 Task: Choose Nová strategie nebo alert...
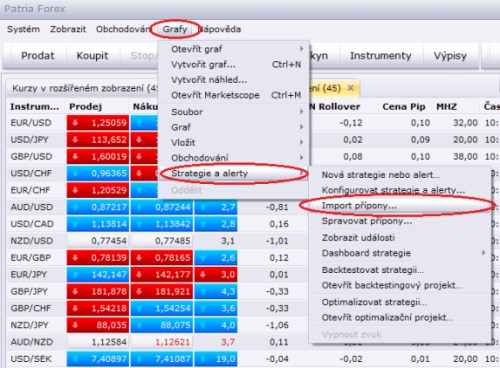(x=380, y=175)
